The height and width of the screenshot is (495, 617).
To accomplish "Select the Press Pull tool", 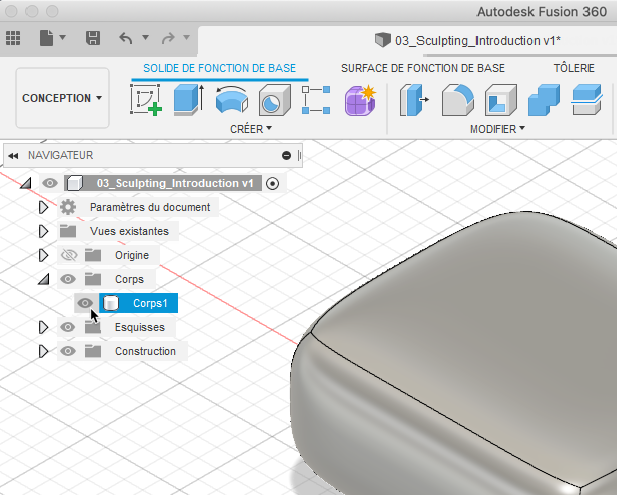I will (414, 100).
